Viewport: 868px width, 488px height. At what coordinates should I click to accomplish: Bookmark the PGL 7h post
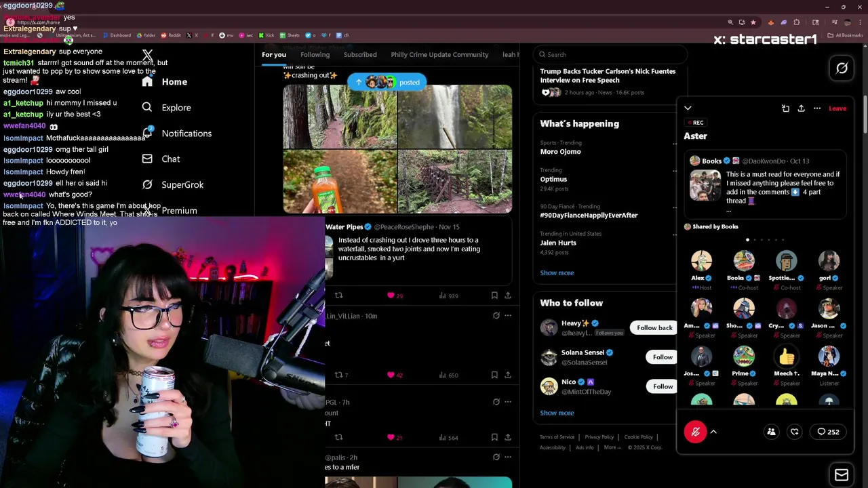[494, 437]
